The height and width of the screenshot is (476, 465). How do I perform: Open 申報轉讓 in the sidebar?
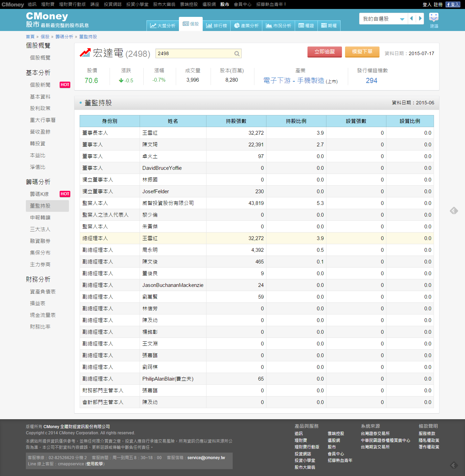(x=40, y=217)
